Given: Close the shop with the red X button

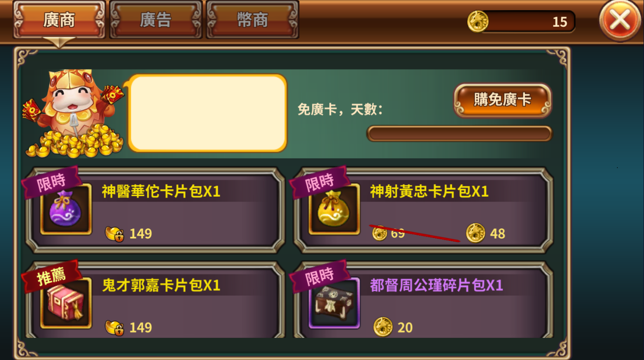Looking at the screenshot, I should click(621, 20).
